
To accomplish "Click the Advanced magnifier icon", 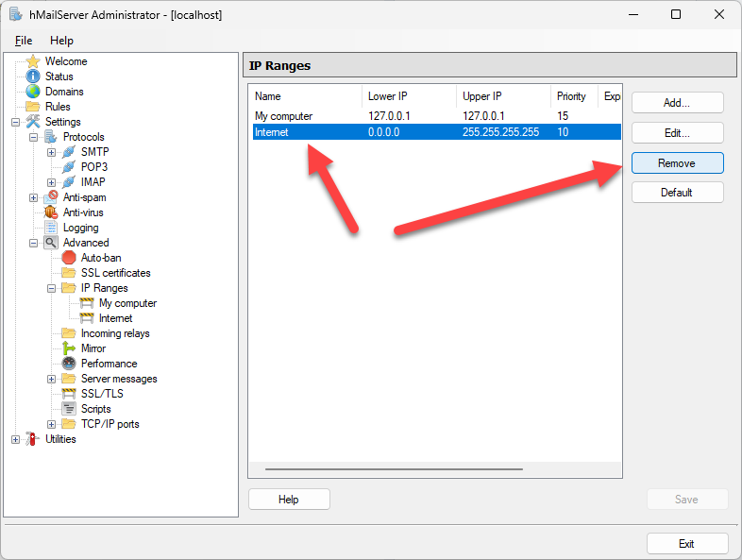I will 51,243.
